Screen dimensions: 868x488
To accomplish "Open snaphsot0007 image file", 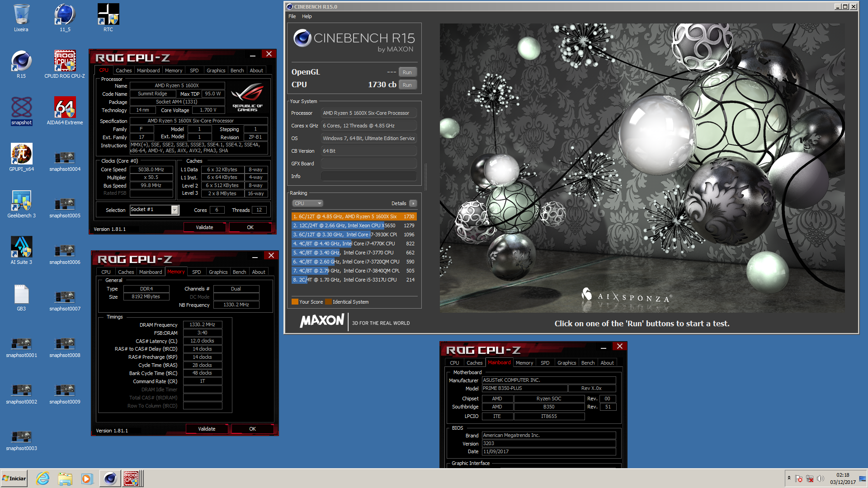I will [65, 300].
